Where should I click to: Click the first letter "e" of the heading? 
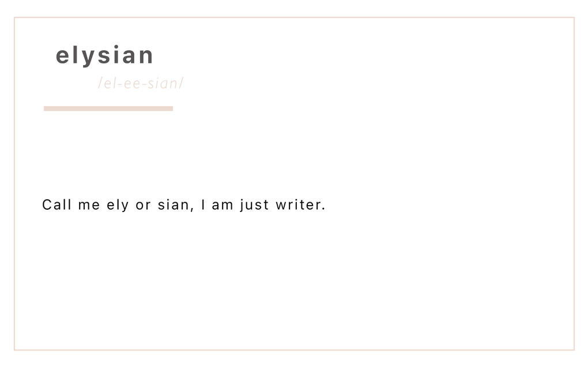[62, 56]
